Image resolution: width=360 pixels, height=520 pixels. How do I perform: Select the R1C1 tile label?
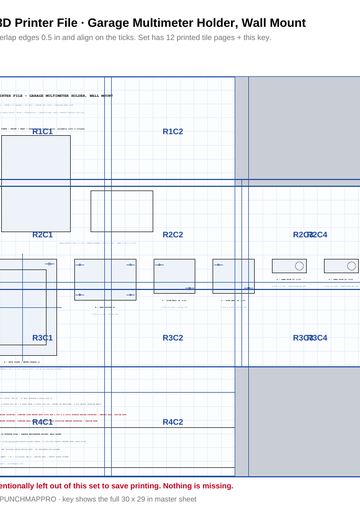pos(42,131)
